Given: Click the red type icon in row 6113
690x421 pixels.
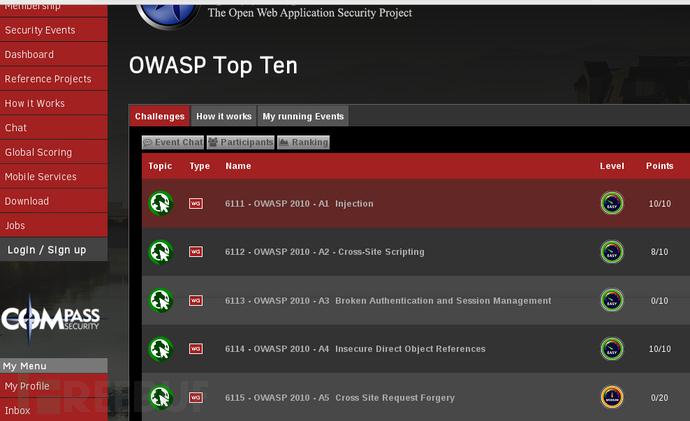Looking at the screenshot, I should click(196, 300).
